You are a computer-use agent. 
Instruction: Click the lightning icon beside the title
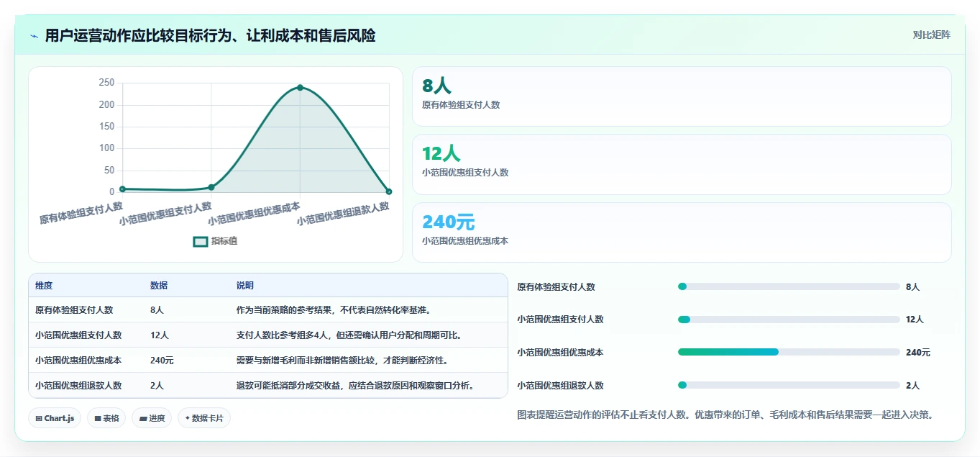(x=35, y=36)
